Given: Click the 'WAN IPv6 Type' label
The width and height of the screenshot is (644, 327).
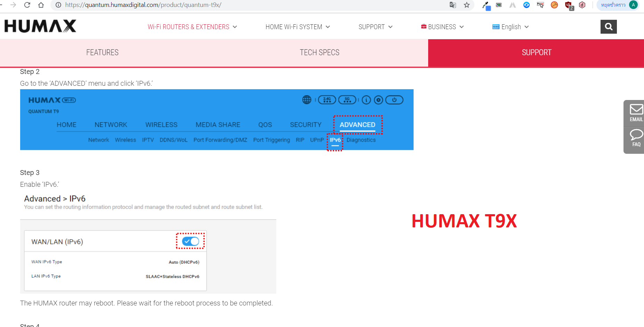Looking at the screenshot, I should [47, 262].
